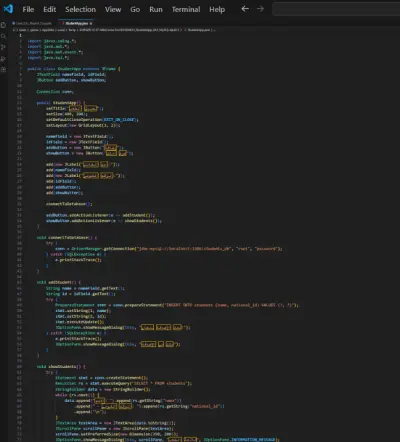Switch to the inactive first editor tab
Image resolution: width=400 pixels, height=442 pixels.
pos(32,23)
